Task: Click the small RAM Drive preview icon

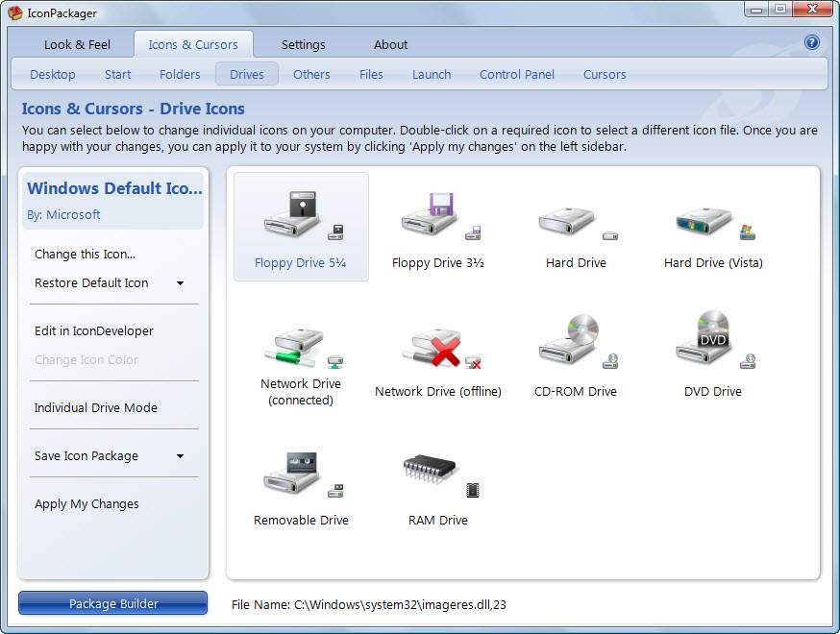Action: coord(473,490)
